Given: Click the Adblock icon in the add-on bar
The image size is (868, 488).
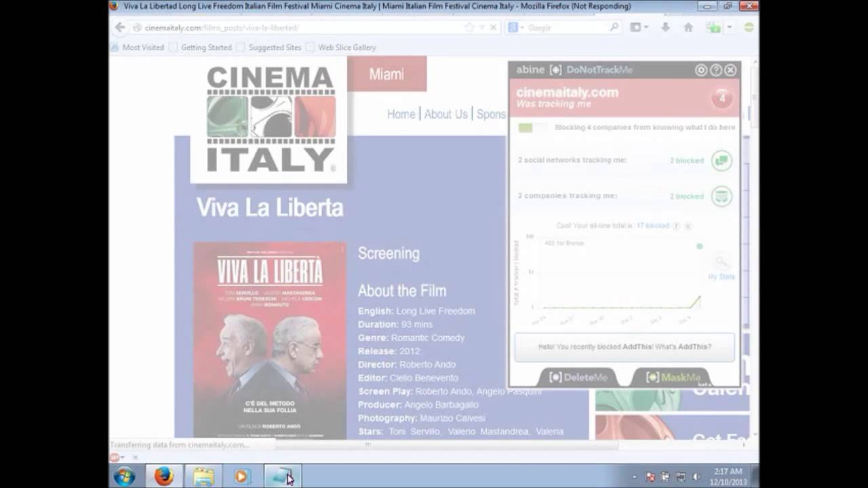Looking at the screenshot, I should [115, 457].
